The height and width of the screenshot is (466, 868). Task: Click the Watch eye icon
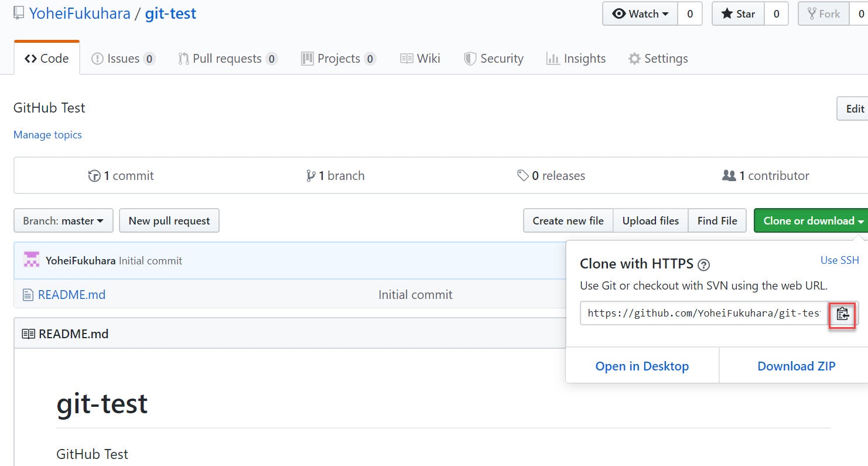[618, 13]
